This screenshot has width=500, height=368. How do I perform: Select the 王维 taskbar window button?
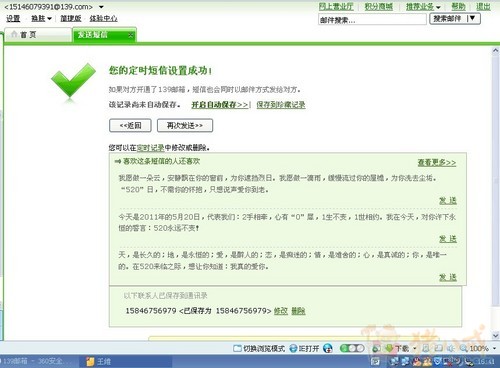point(126,361)
